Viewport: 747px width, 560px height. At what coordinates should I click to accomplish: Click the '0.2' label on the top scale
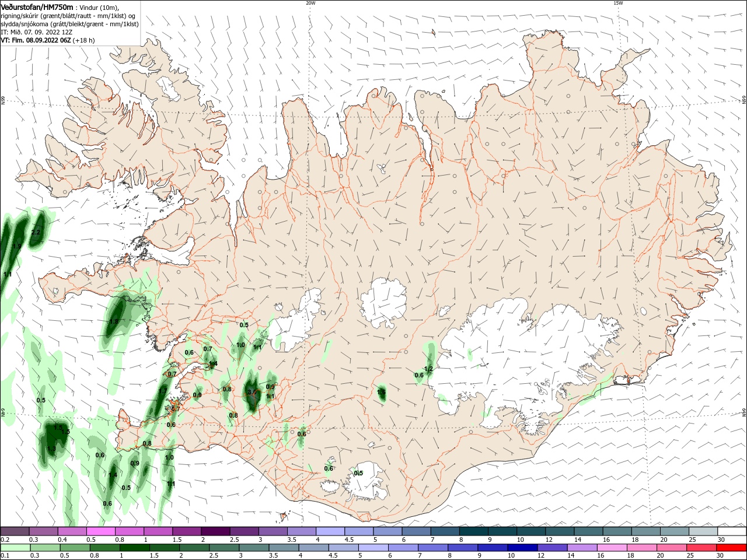coord(5,540)
